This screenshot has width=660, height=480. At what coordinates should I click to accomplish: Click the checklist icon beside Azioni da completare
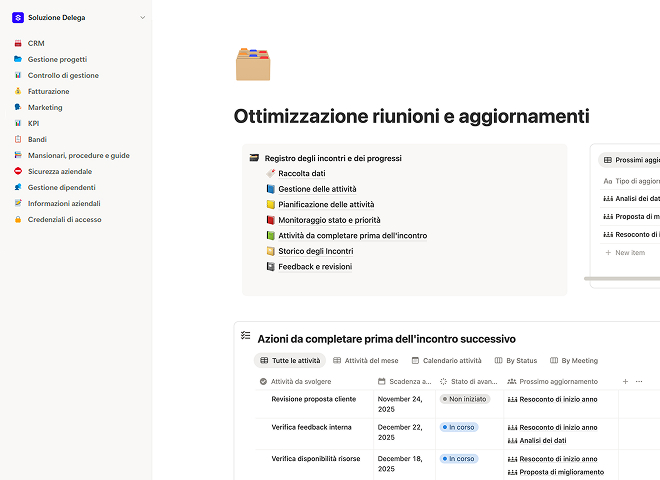pos(245,336)
